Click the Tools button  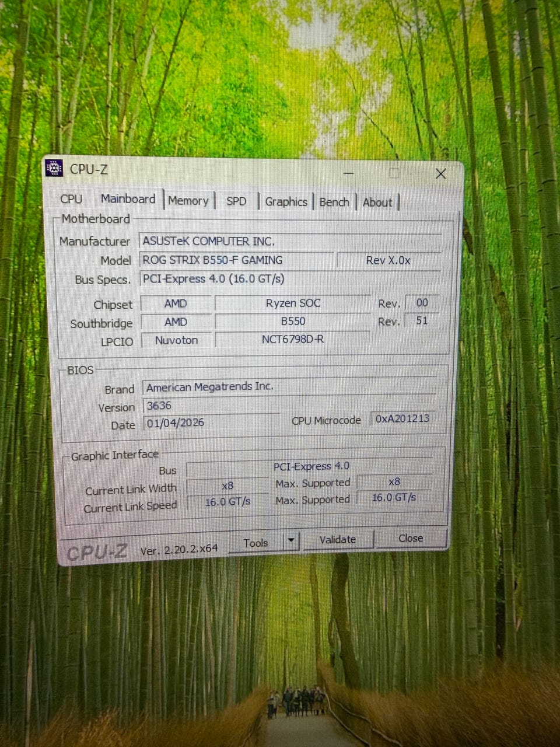(256, 543)
